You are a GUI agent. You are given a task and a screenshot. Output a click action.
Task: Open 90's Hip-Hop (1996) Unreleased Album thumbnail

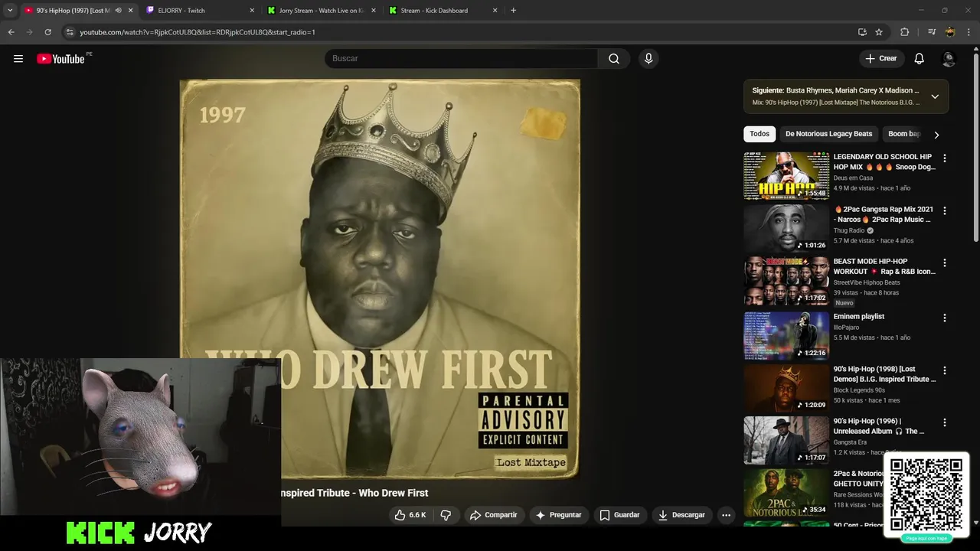[x=786, y=440]
